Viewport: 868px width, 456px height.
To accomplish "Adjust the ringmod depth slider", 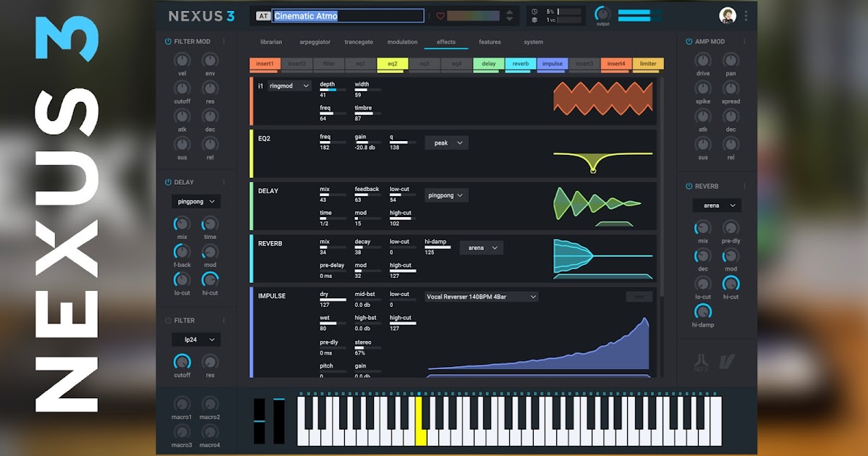I will 333,90.
